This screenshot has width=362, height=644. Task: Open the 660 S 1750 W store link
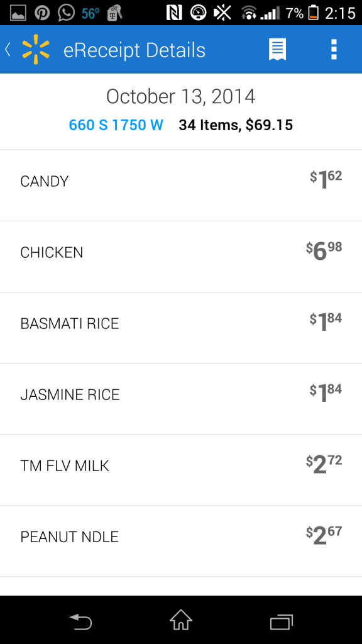[116, 125]
